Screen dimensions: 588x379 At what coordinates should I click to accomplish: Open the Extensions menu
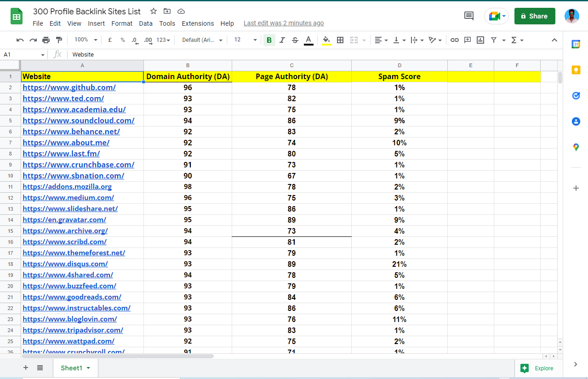tap(198, 23)
